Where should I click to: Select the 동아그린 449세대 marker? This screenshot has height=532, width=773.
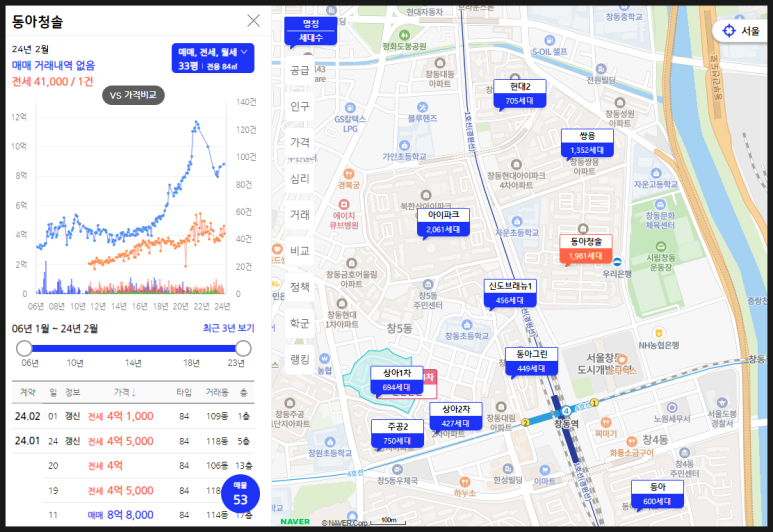pyautogui.click(x=531, y=361)
